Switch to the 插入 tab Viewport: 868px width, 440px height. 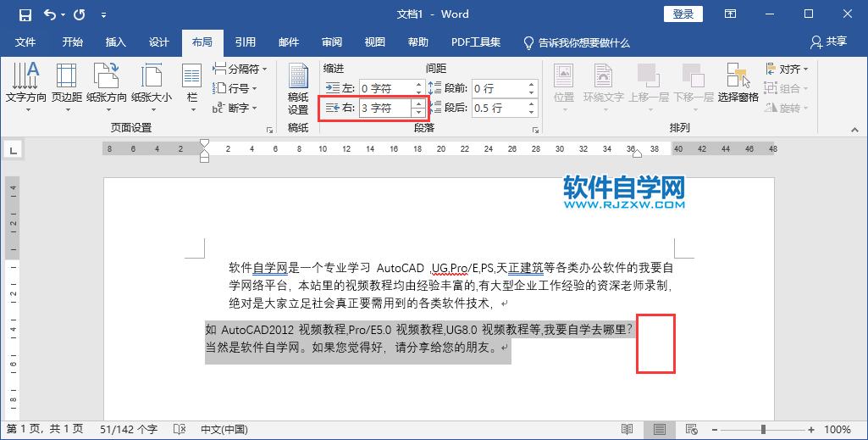(116, 42)
